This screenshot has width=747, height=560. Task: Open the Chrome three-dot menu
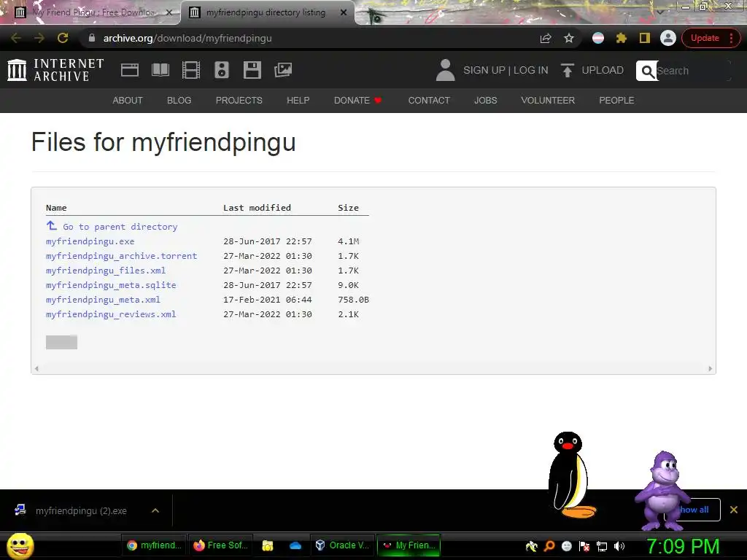732,38
